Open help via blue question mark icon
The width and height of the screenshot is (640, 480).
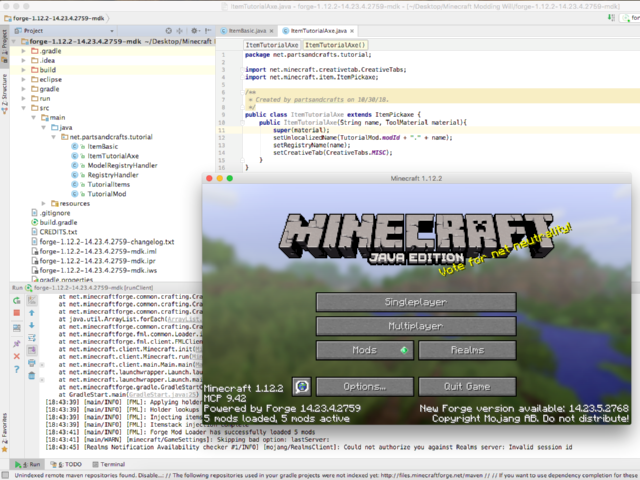click(17, 369)
